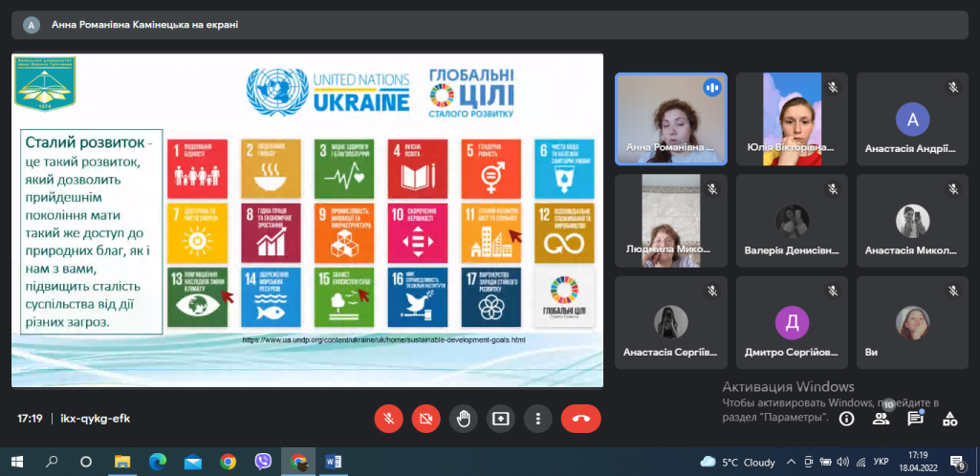Show the participants list panel
The height and width of the screenshot is (476, 980).
[881, 419]
